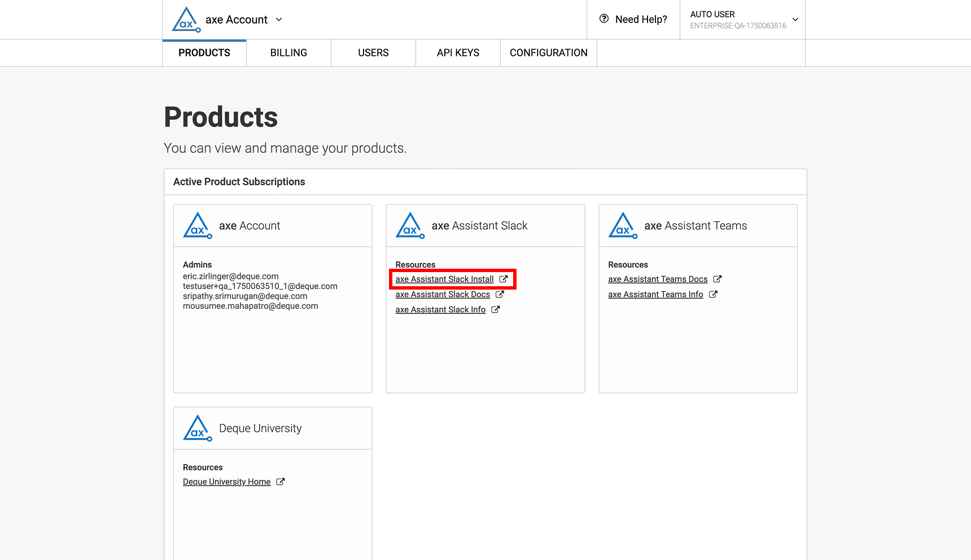Screen dimensions: 971x560
Task: Click external link icon beside Slack Info
Action: click(496, 309)
